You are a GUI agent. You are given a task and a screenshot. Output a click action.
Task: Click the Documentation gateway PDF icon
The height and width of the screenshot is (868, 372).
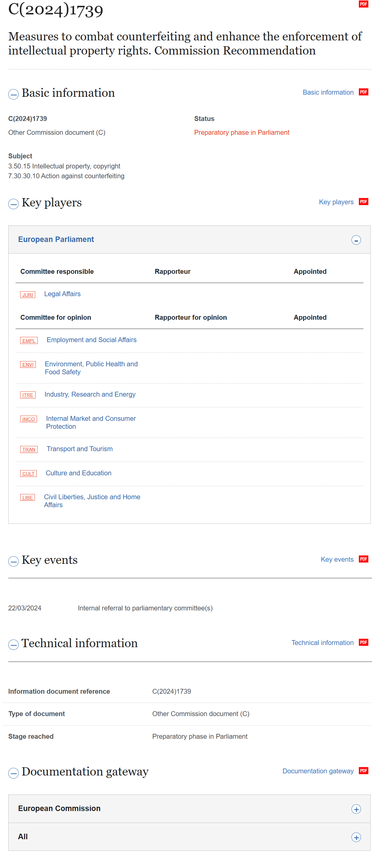363,771
